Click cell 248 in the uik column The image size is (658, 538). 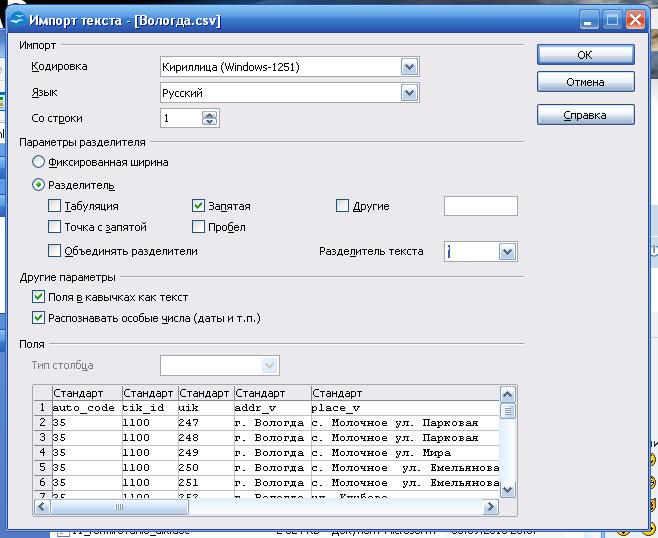coord(206,438)
